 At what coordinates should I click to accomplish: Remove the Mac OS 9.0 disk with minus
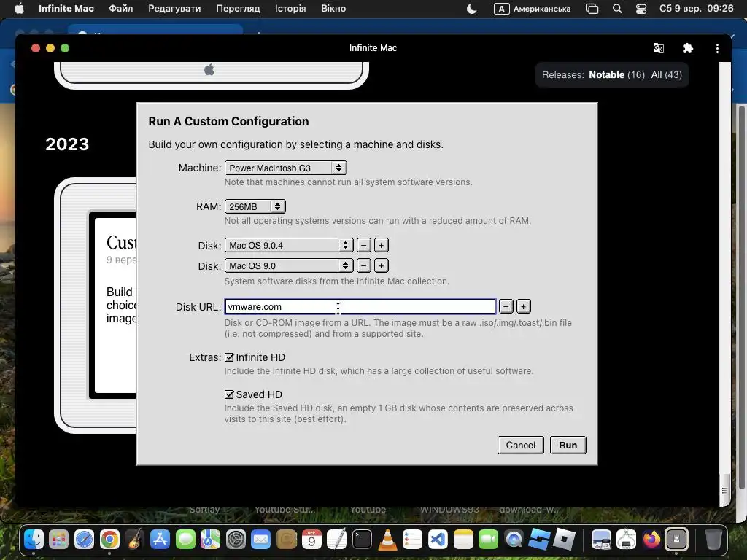pos(363,265)
